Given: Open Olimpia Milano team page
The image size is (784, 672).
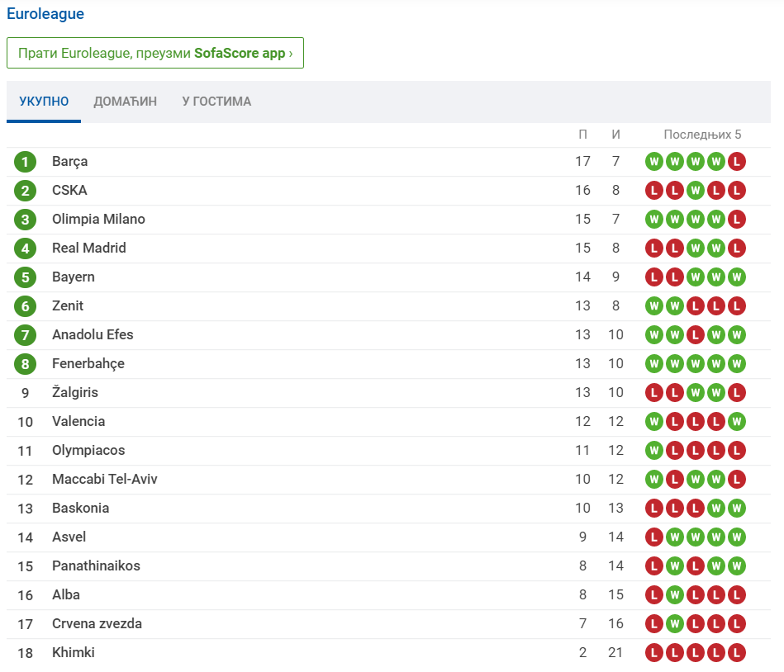Looking at the screenshot, I should pos(98,220).
